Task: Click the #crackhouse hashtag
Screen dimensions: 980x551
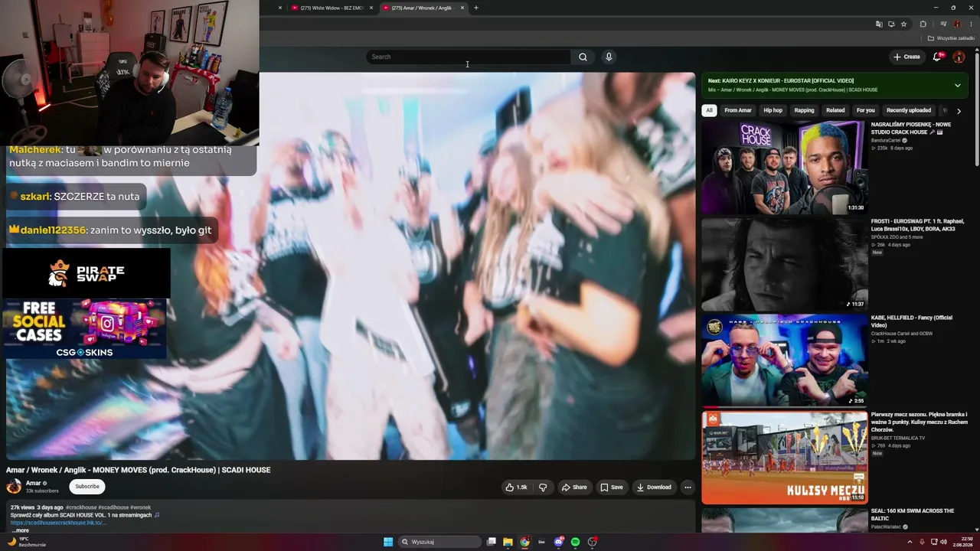Action: pyautogui.click(x=81, y=507)
